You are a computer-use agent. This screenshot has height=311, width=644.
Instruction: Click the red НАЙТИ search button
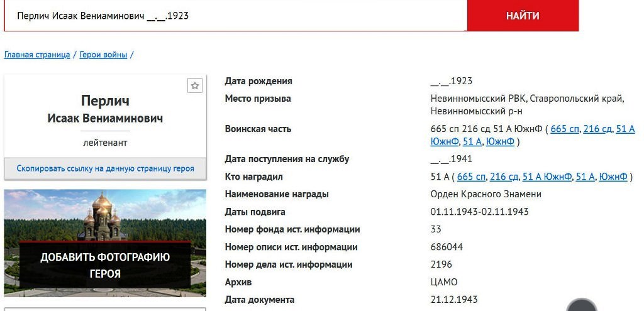523,16
